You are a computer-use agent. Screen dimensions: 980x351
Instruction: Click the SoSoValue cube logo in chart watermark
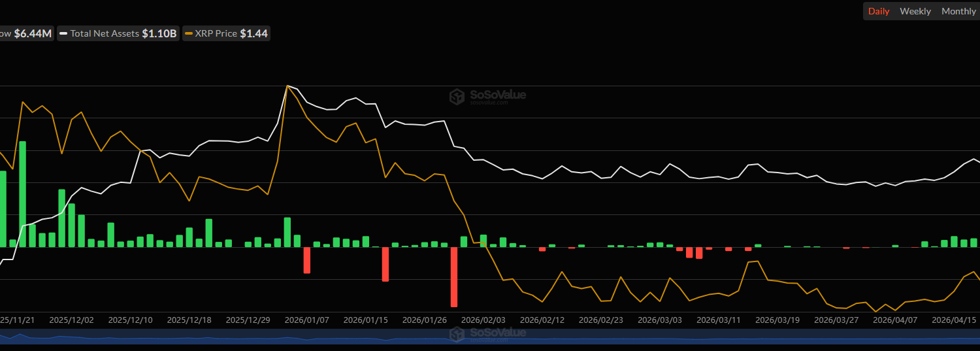pos(457,97)
